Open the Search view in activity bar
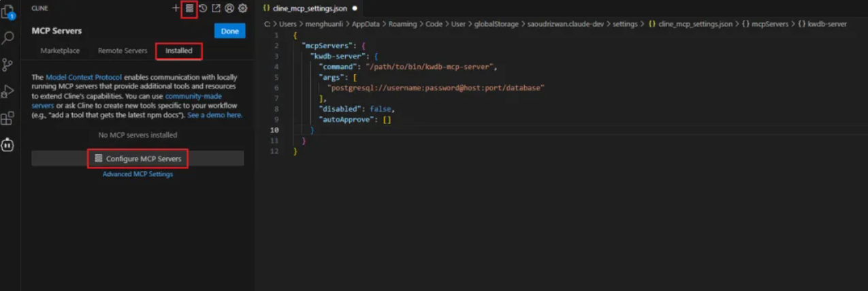The width and height of the screenshot is (868, 291). tap(7, 38)
